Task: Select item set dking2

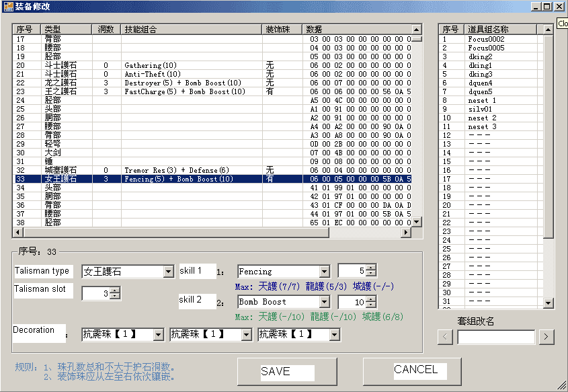Action: pyautogui.click(x=491, y=56)
